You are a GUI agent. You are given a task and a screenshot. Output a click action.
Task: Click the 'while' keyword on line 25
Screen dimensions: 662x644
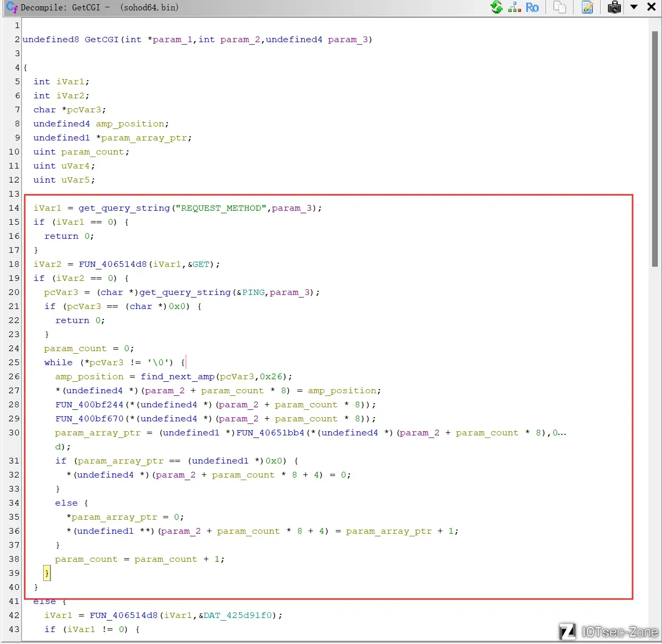[58, 363]
